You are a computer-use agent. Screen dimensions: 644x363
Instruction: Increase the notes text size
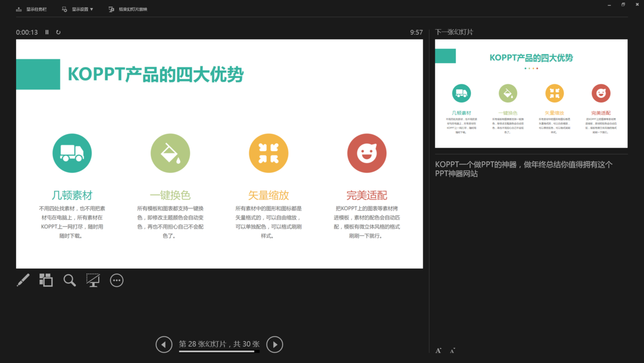click(x=438, y=351)
